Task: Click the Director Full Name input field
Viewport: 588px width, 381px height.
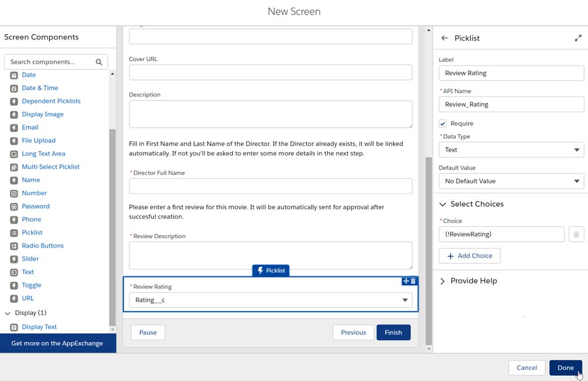Action: pyautogui.click(x=270, y=186)
